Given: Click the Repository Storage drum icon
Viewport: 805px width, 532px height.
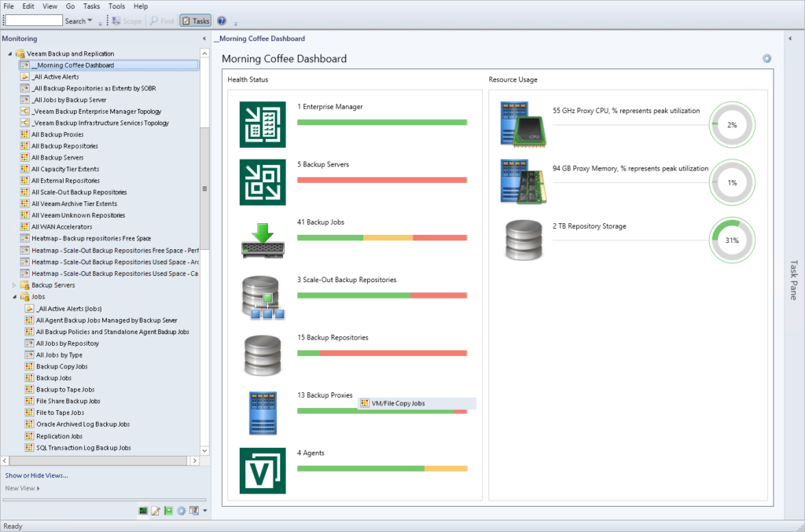Looking at the screenshot, I should [522, 240].
